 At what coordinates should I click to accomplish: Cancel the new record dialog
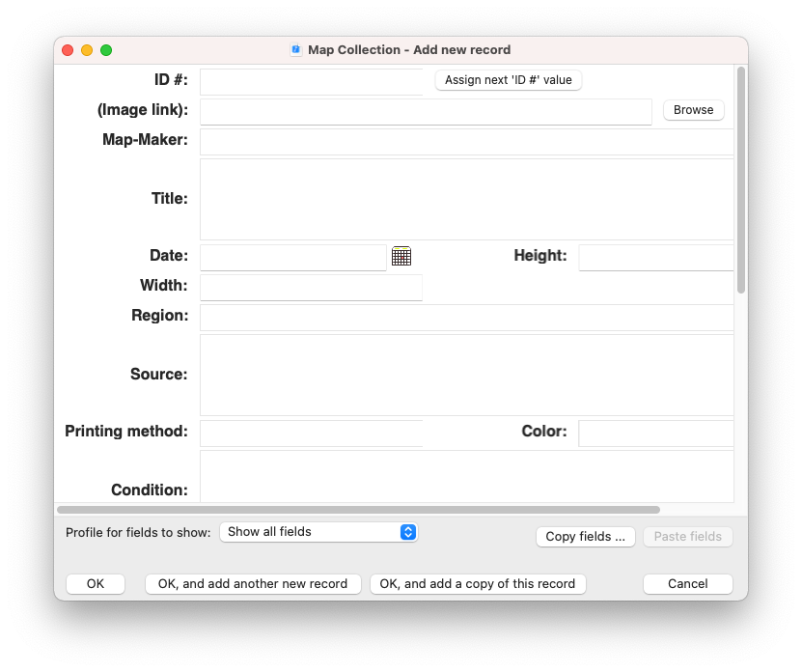(x=687, y=583)
